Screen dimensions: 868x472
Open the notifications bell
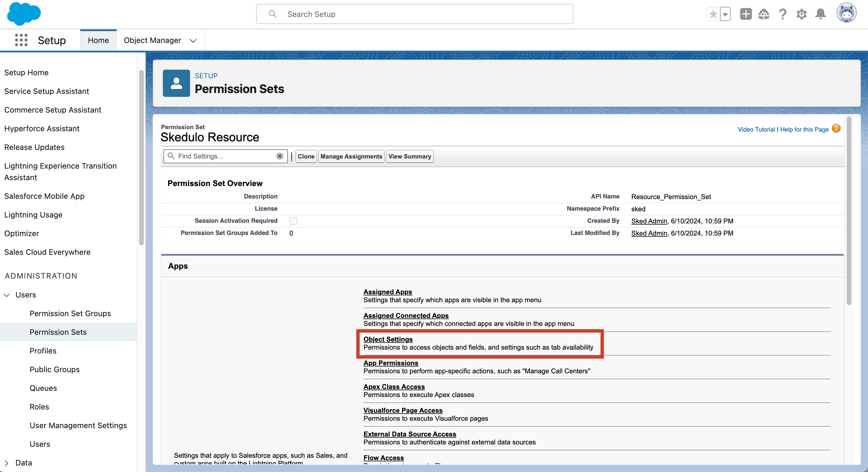pyautogui.click(x=821, y=14)
